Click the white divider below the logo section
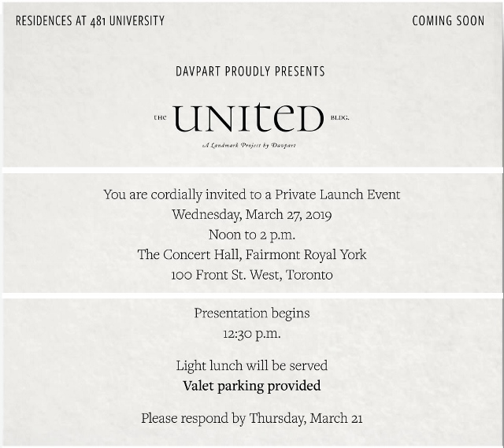This screenshot has width=504, height=448. point(252,170)
